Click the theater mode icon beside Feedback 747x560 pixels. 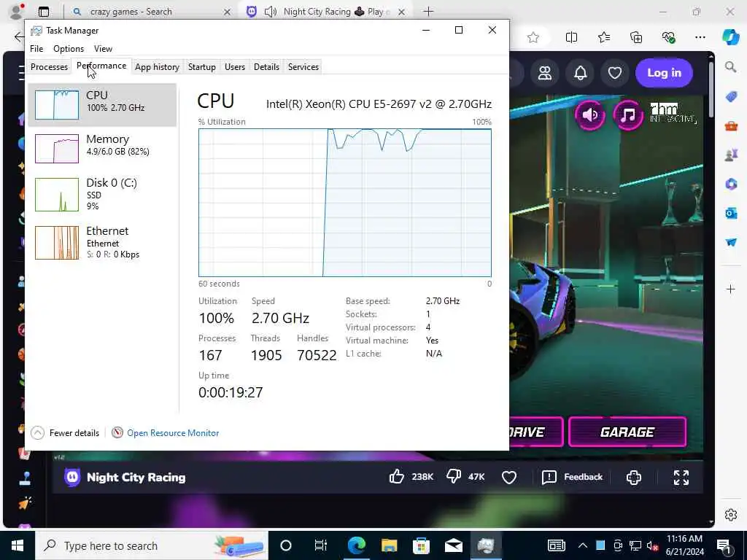[x=634, y=477]
